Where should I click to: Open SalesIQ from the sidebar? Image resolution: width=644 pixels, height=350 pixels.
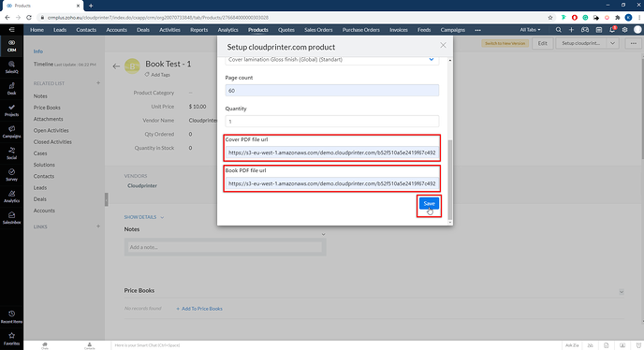(11, 67)
